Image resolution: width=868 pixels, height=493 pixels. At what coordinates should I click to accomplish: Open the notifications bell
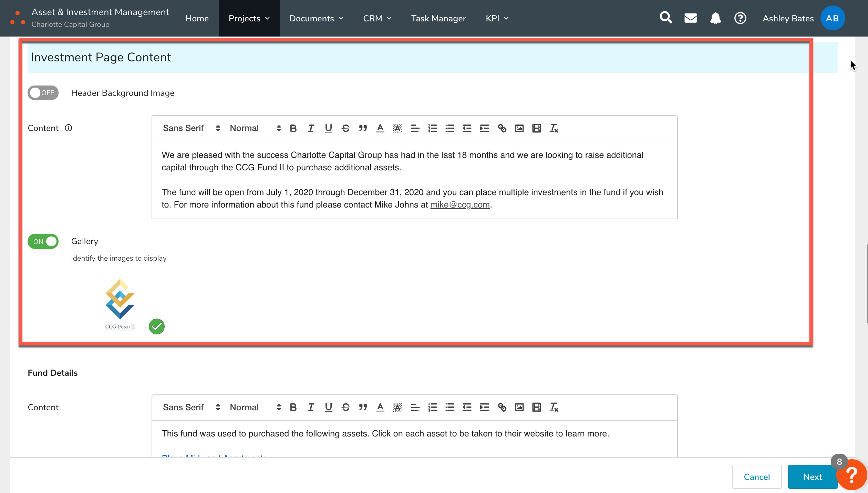715,18
